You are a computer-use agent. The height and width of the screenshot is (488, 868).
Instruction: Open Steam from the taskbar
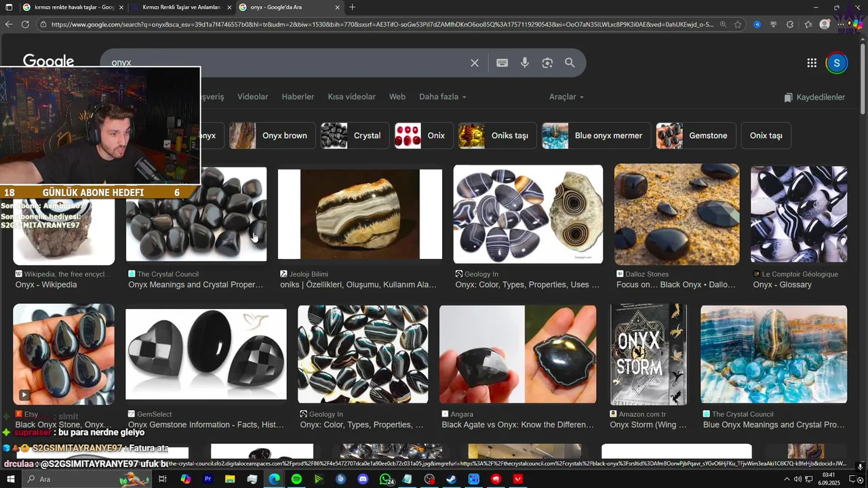[x=452, y=479]
